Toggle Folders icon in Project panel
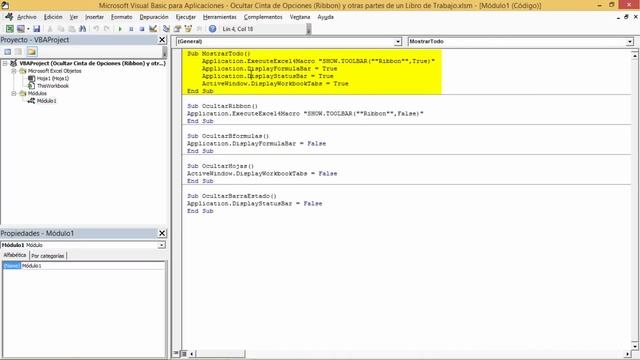The width and height of the screenshot is (640, 360). pyautogui.click(x=32, y=52)
